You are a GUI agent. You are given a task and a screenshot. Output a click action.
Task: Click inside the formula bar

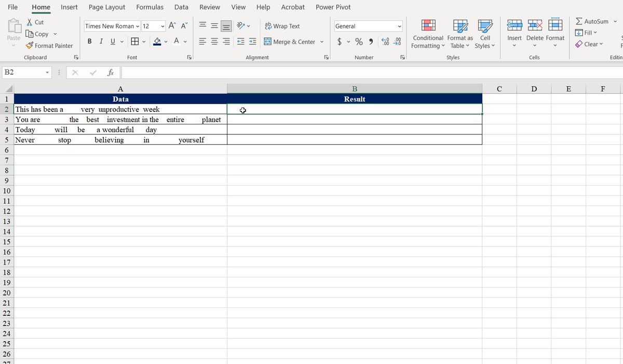(x=371, y=73)
